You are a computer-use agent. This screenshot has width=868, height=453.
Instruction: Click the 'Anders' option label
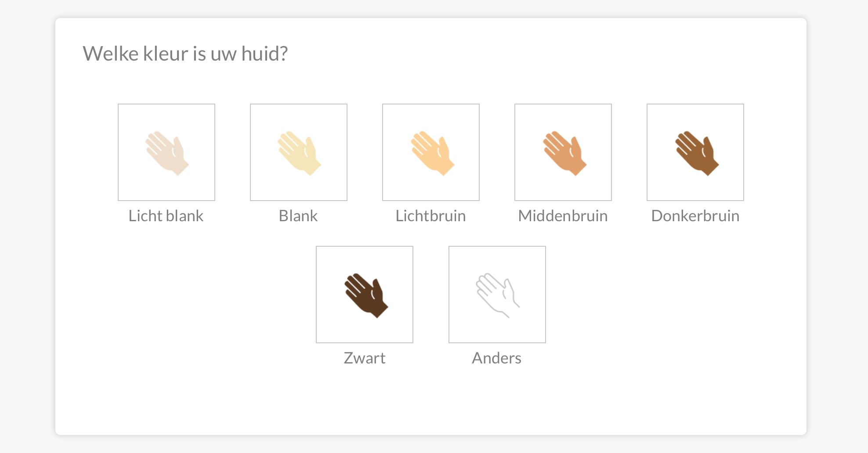(497, 358)
